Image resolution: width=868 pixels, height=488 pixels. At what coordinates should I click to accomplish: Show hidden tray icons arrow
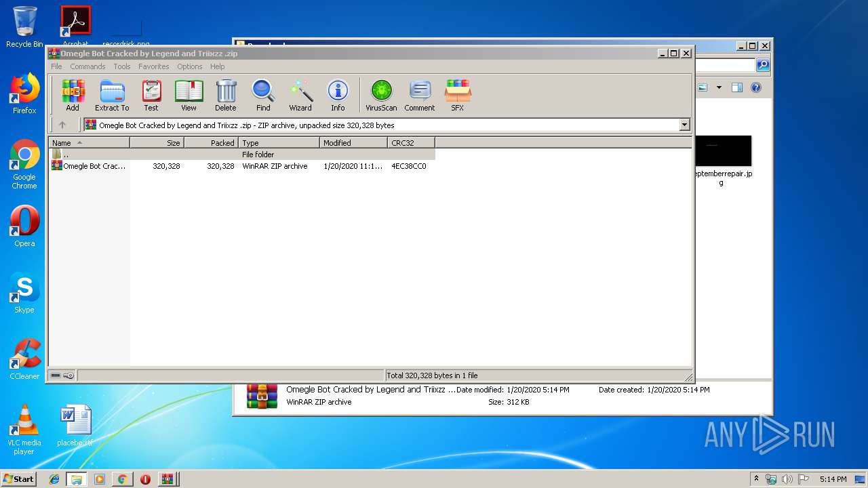[756, 479]
